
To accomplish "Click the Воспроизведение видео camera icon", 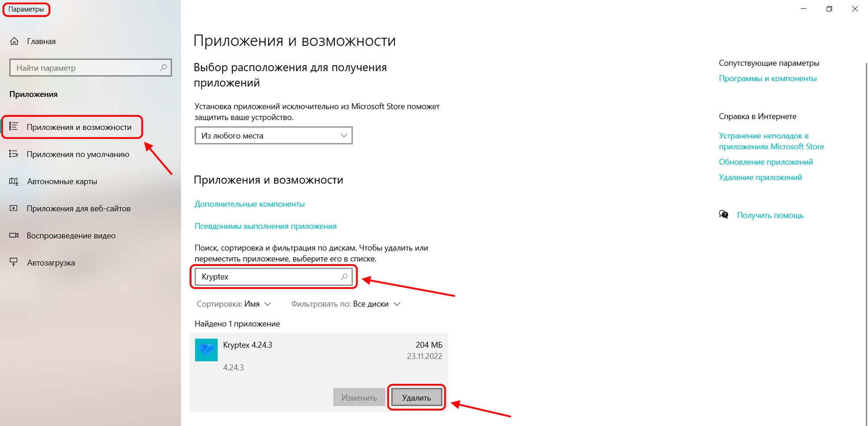I will (x=14, y=236).
